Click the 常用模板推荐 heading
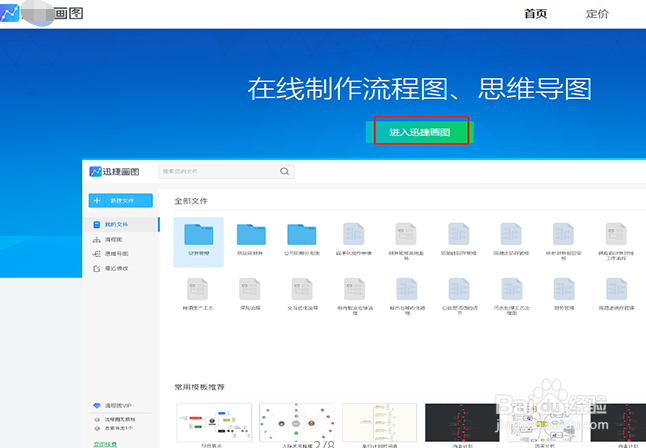This screenshot has width=646, height=448. 199,387
